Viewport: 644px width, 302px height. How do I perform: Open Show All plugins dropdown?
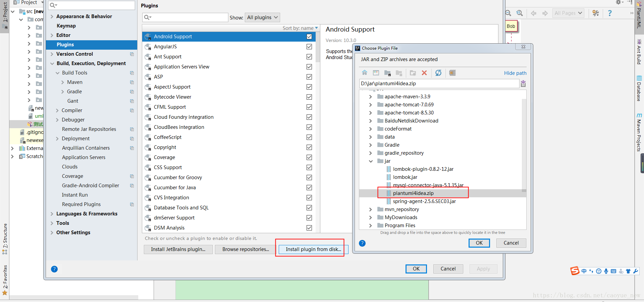[262, 17]
